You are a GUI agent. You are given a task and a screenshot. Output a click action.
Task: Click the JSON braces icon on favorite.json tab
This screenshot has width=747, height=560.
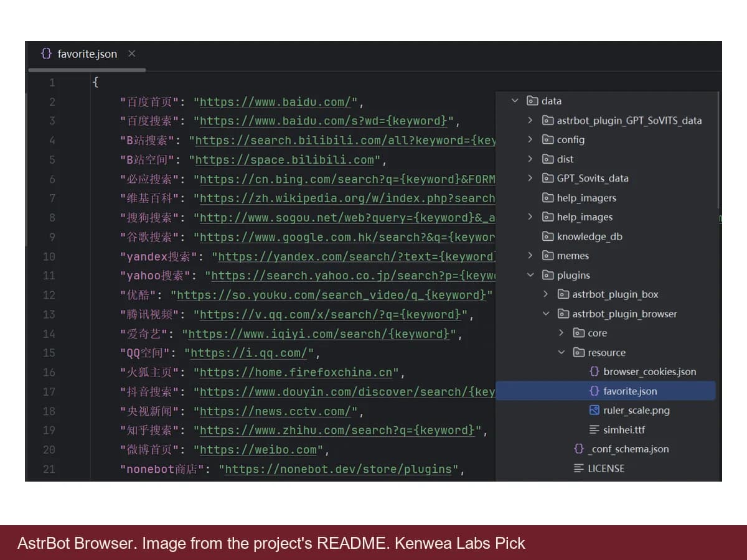pyautogui.click(x=46, y=54)
